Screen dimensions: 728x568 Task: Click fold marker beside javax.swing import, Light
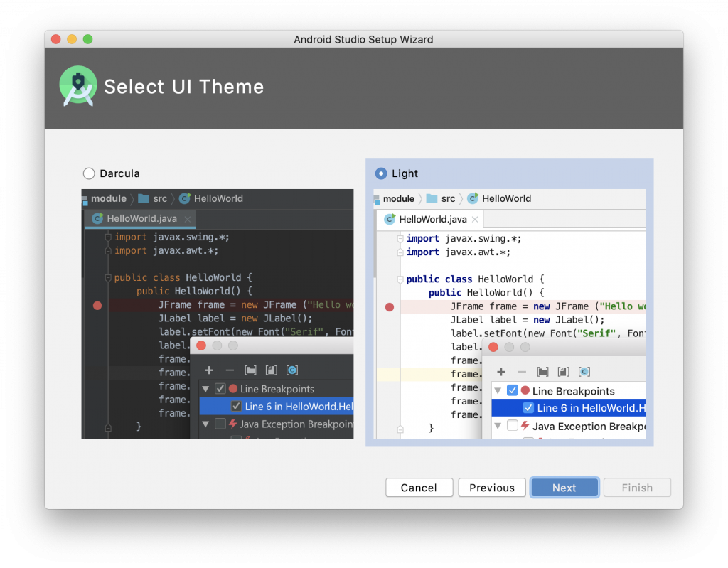400,238
